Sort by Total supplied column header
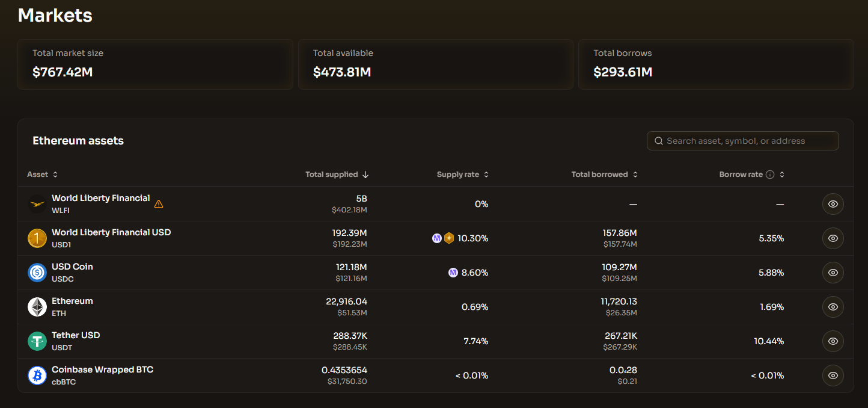868x408 pixels. [337, 175]
